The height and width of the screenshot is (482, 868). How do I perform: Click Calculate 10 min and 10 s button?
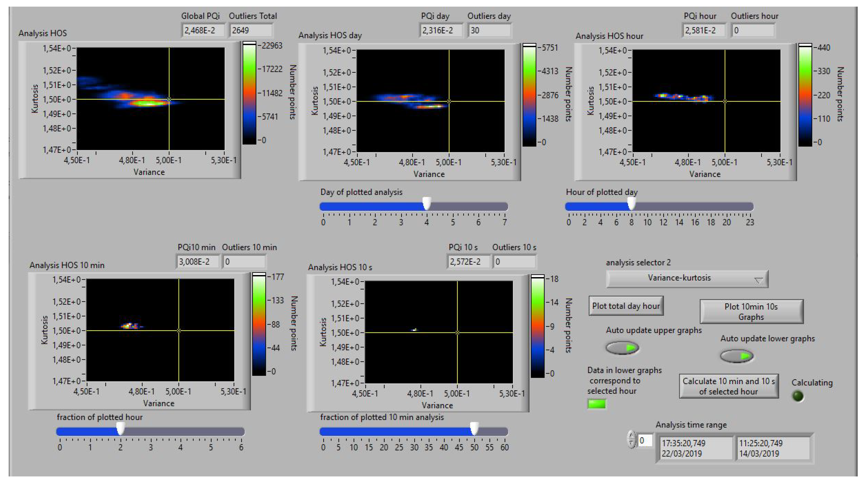pyautogui.click(x=729, y=386)
